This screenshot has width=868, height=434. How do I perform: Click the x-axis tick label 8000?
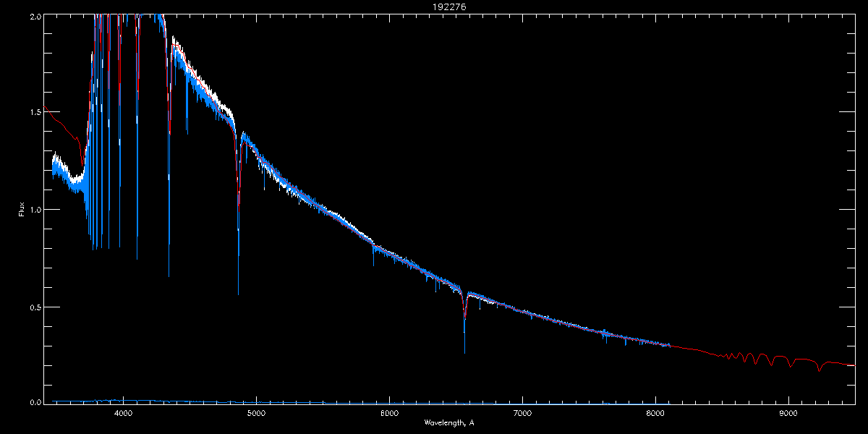[x=655, y=413]
